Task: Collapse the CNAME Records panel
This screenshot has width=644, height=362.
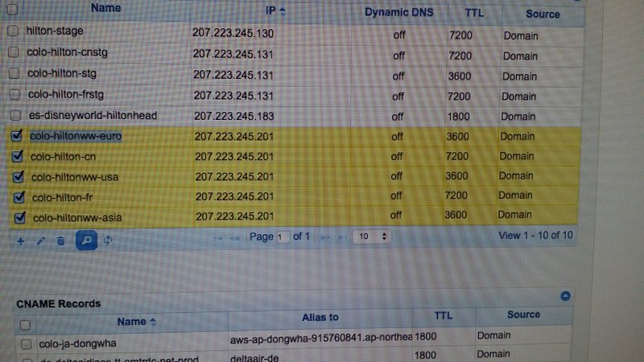Action: pos(566,296)
